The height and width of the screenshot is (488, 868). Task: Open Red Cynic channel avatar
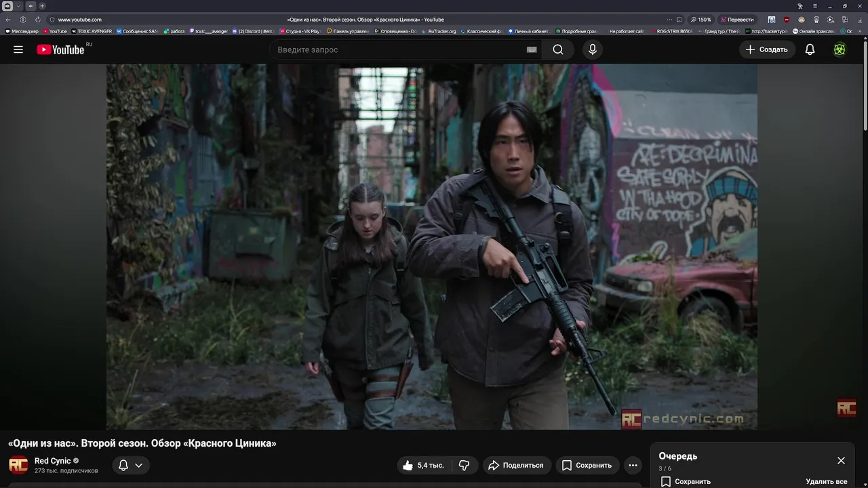coord(18,465)
